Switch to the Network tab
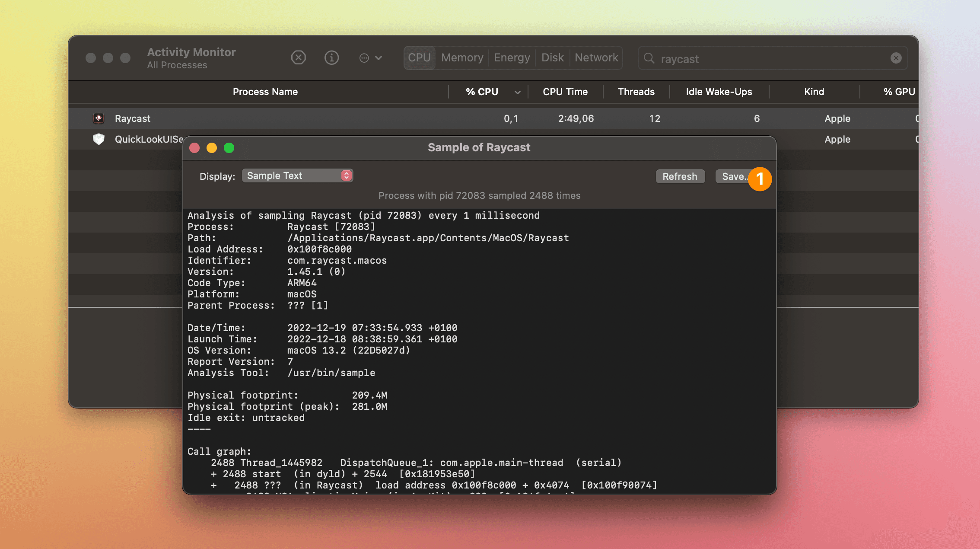The height and width of the screenshot is (549, 980). [x=596, y=57]
